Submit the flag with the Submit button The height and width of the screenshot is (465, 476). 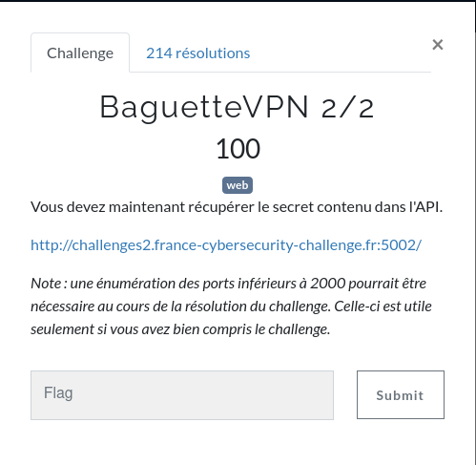click(401, 395)
